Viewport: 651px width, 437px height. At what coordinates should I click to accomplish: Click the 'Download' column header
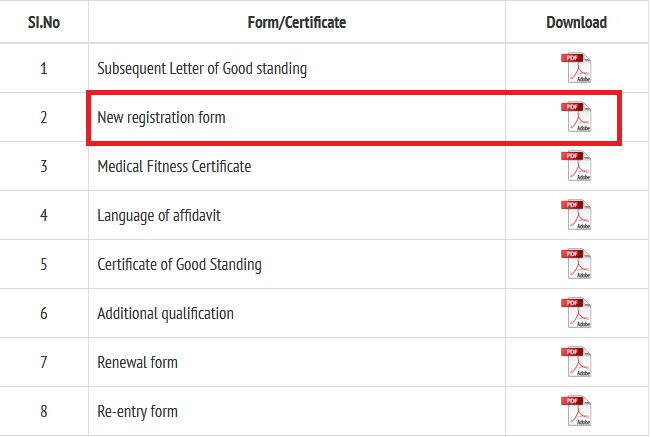(576, 22)
